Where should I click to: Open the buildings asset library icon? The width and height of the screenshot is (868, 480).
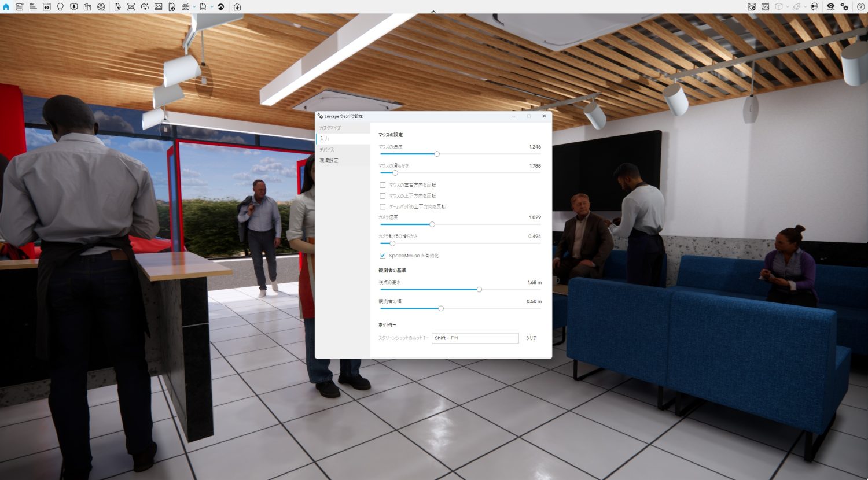87,7
